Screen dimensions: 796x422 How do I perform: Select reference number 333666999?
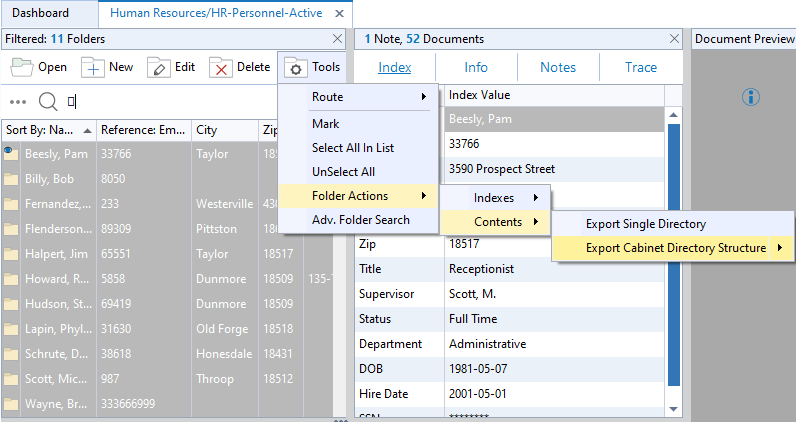pos(128,404)
